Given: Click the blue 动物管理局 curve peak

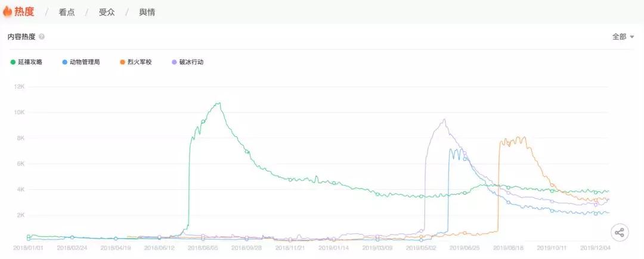Looking at the screenshot, I should [x=451, y=149].
